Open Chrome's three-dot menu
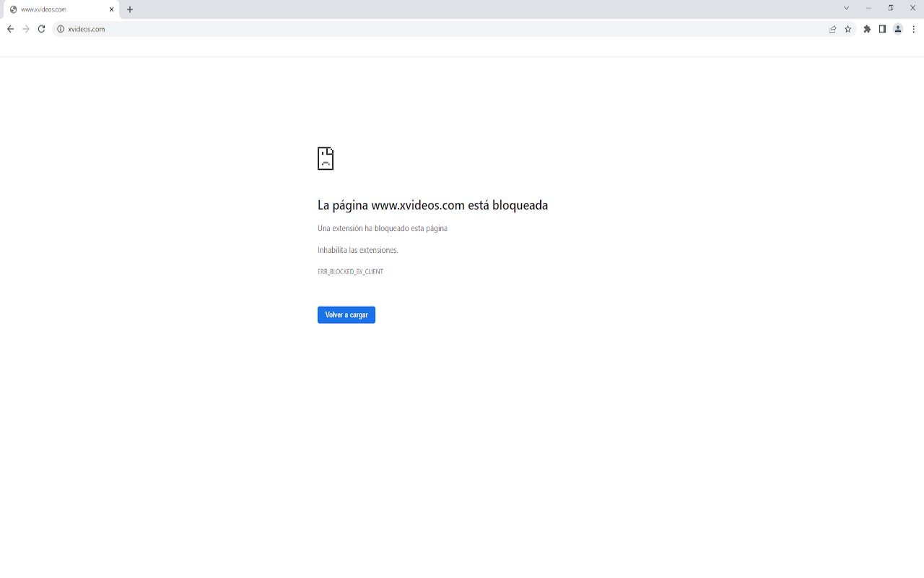 [x=913, y=29]
